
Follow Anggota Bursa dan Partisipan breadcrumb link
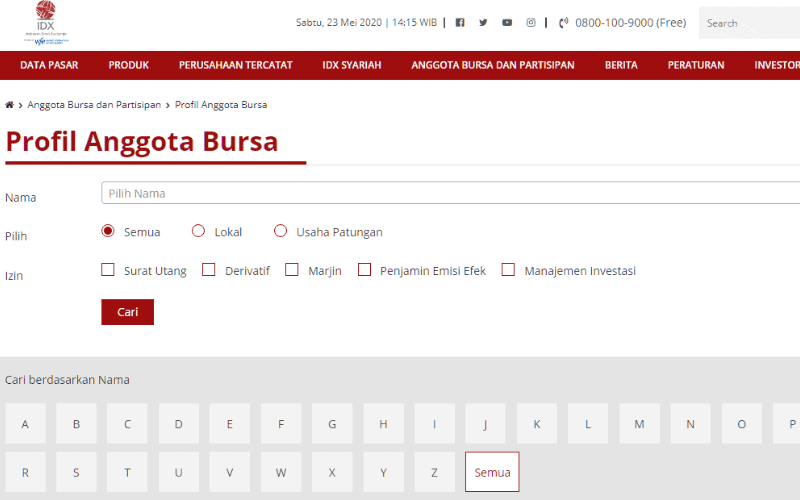(94, 105)
